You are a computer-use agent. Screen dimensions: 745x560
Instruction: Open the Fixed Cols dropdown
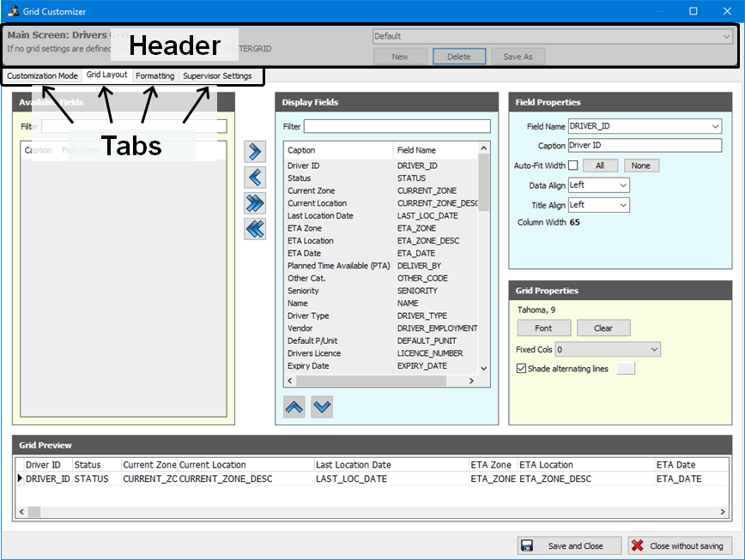654,349
